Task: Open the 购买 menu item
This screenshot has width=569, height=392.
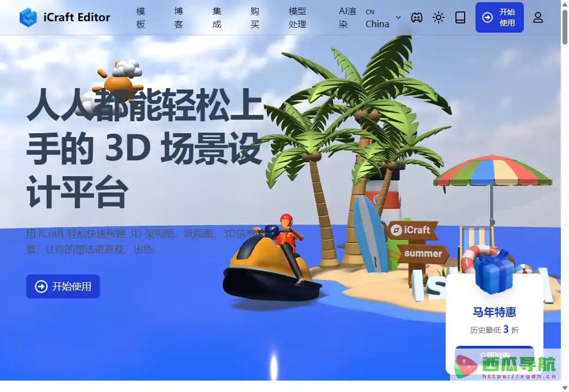Action: [x=255, y=17]
